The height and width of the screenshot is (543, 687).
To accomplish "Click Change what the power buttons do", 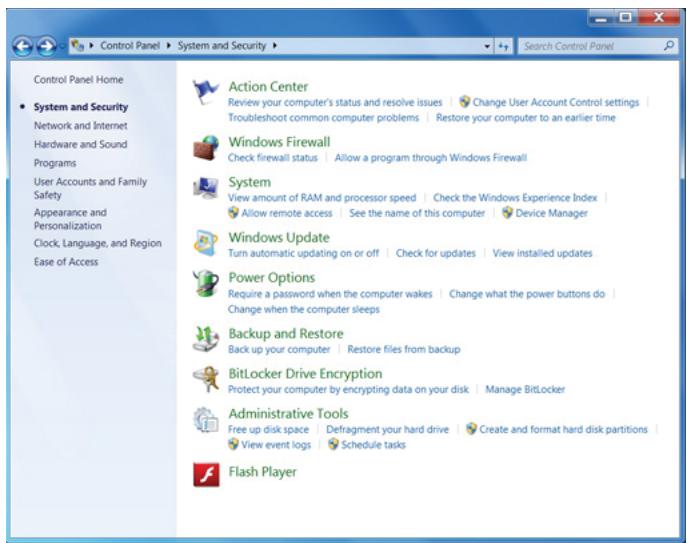I will (527, 294).
